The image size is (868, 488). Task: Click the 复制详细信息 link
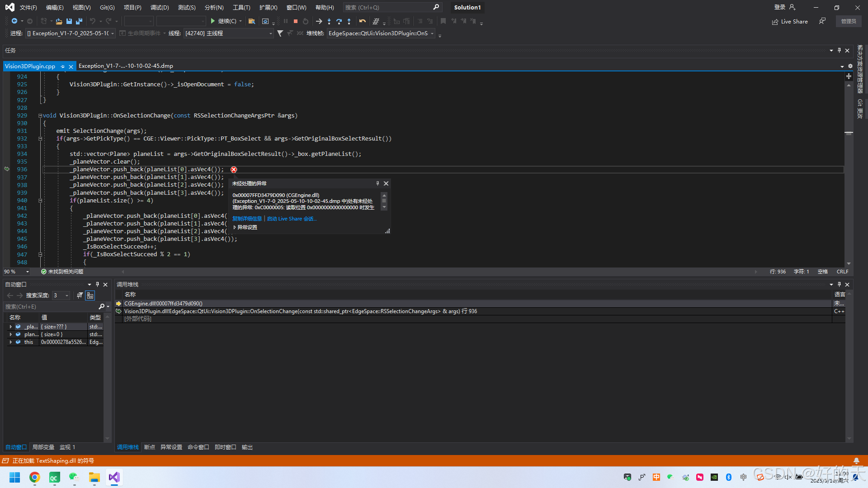[x=247, y=219]
